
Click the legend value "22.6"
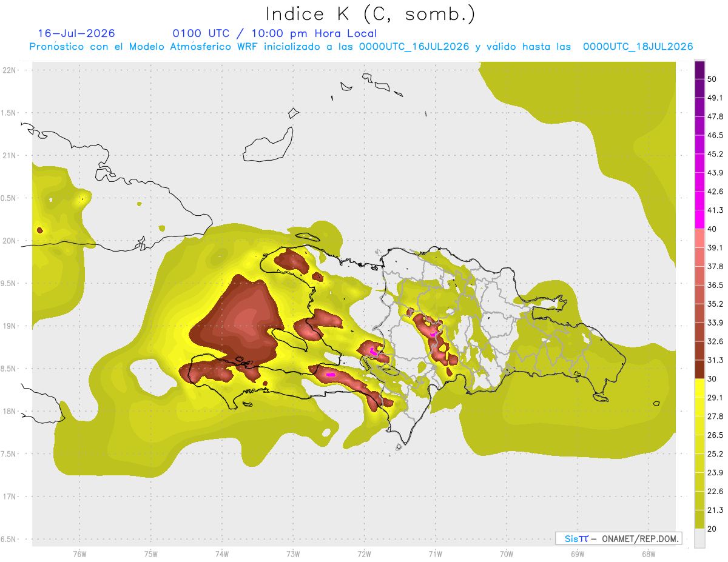[x=715, y=492]
